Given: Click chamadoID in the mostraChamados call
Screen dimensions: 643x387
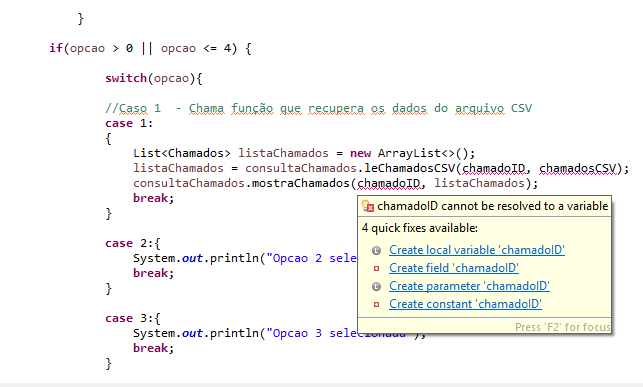Looking at the screenshot, I should pyautogui.click(x=388, y=183).
